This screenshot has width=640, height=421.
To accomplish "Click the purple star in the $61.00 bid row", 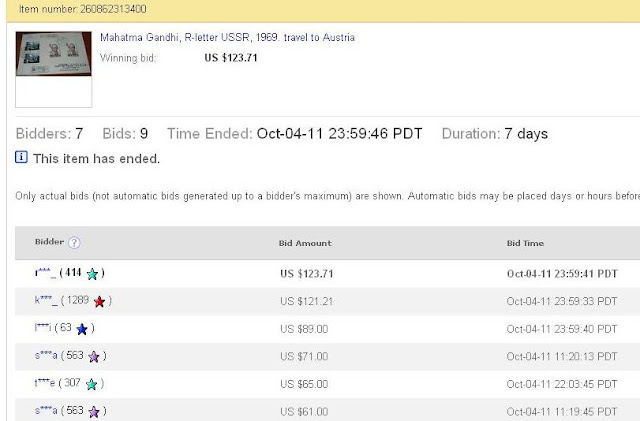I will 93,411.
